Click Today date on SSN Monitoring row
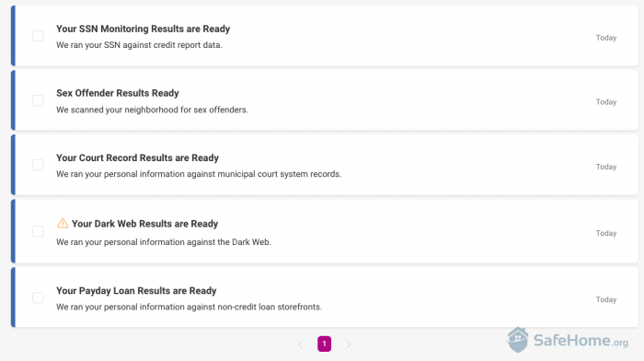 [606, 38]
